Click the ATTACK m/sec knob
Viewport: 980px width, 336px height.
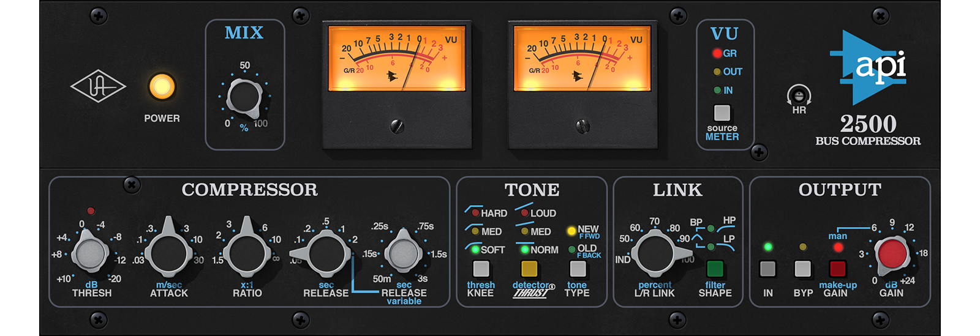[x=169, y=253]
